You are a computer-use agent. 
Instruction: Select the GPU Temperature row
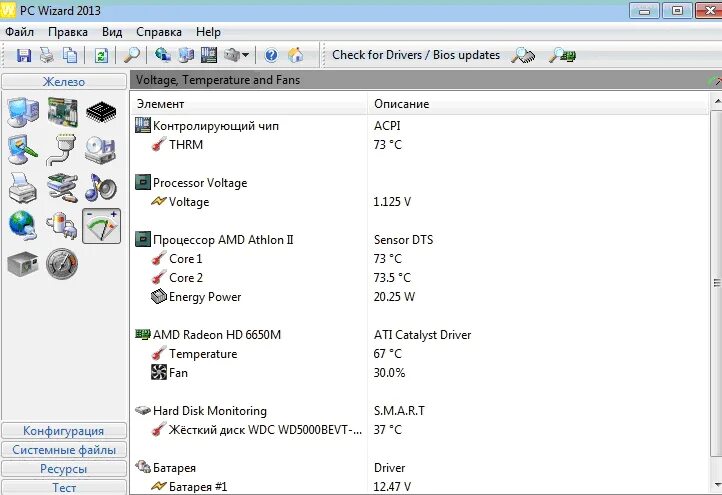(420, 354)
